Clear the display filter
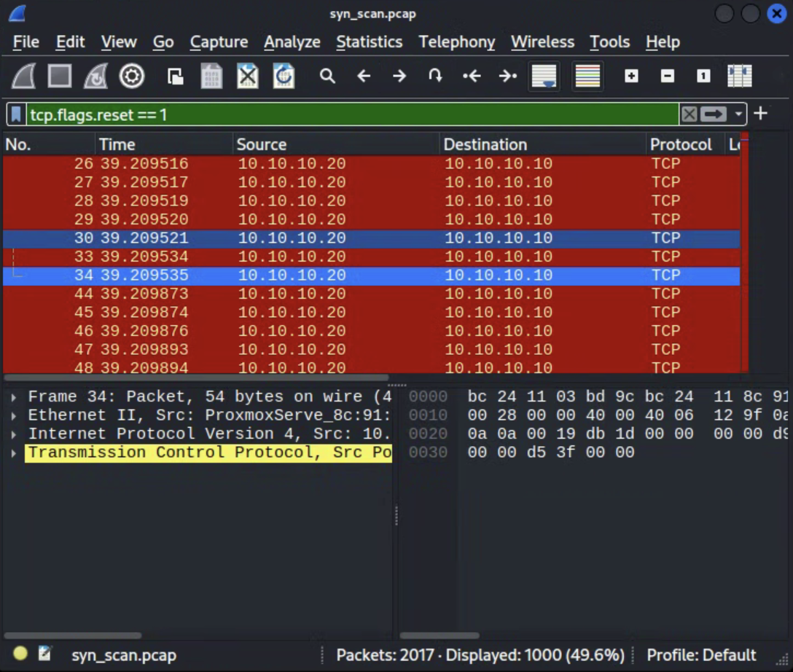The image size is (793, 672). [689, 114]
